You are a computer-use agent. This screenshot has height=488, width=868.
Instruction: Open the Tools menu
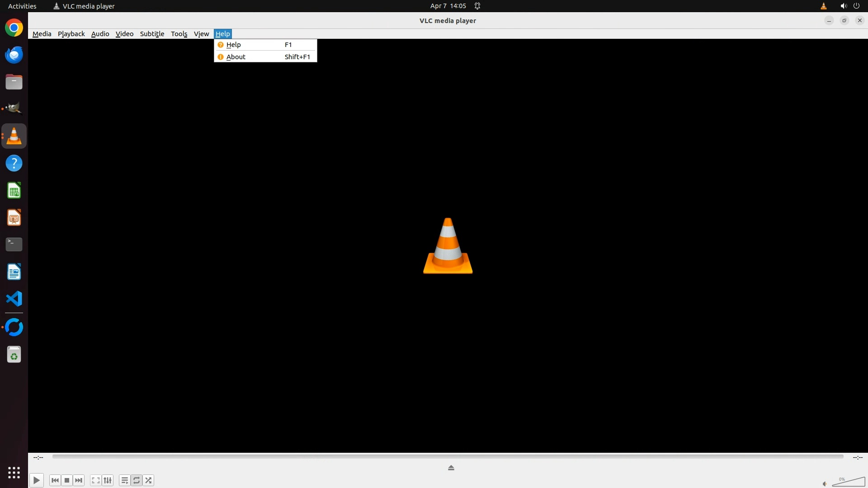click(x=179, y=34)
